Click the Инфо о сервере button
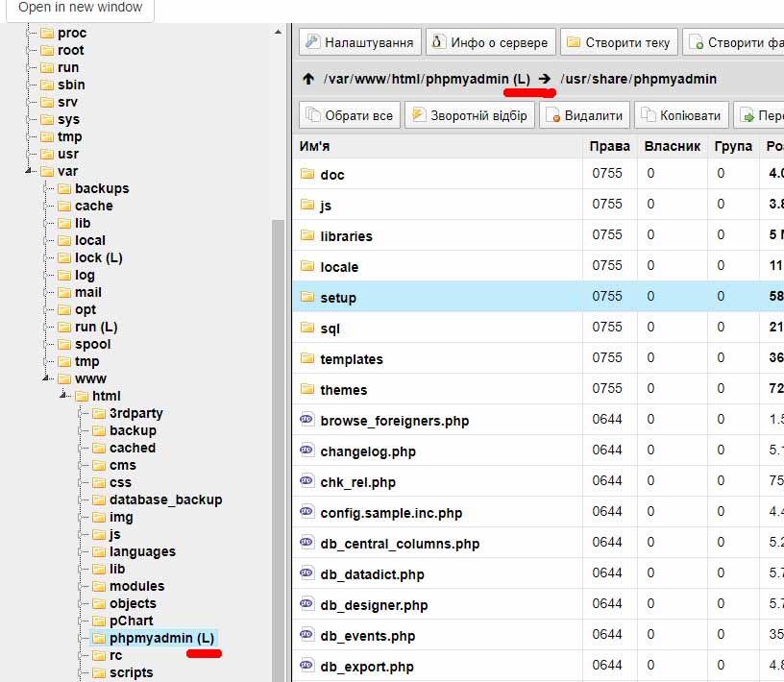The width and height of the screenshot is (784, 682). (x=490, y=42)
